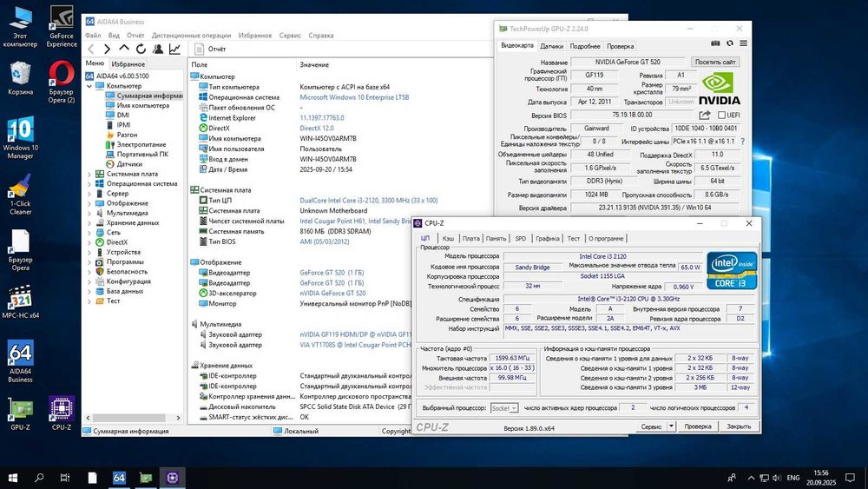The width and height of the screenshot is (868, 489).
Task: Open AIDA64 Business desktop shortcut
Action: pos(21,361)
